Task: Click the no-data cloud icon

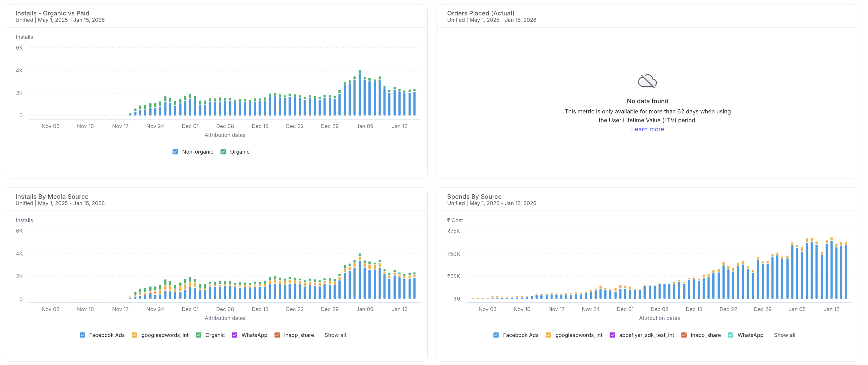Action: click(647, 81)
